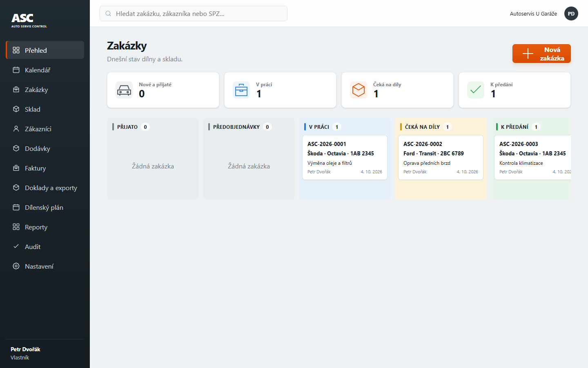Screen dimensions: 588x368
Task: Click the Zakázky briefcase icon in sidebar
Action: coord(16,90)
